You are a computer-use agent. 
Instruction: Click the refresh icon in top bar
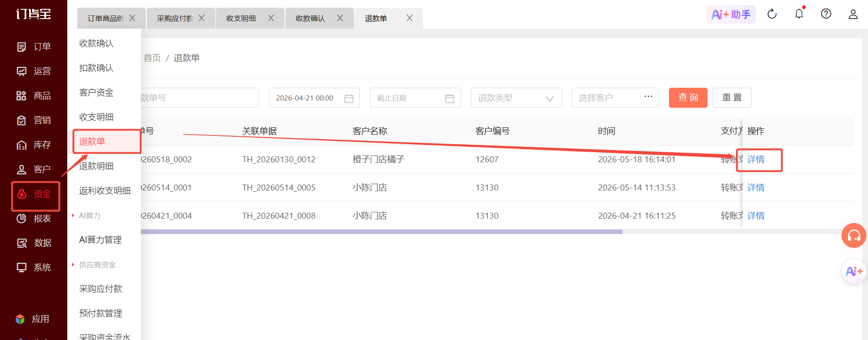click(772, 14)
